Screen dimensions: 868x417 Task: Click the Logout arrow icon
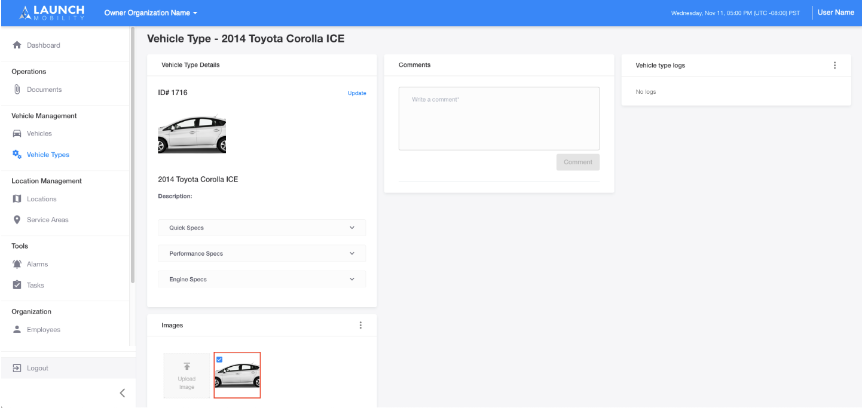17,368
